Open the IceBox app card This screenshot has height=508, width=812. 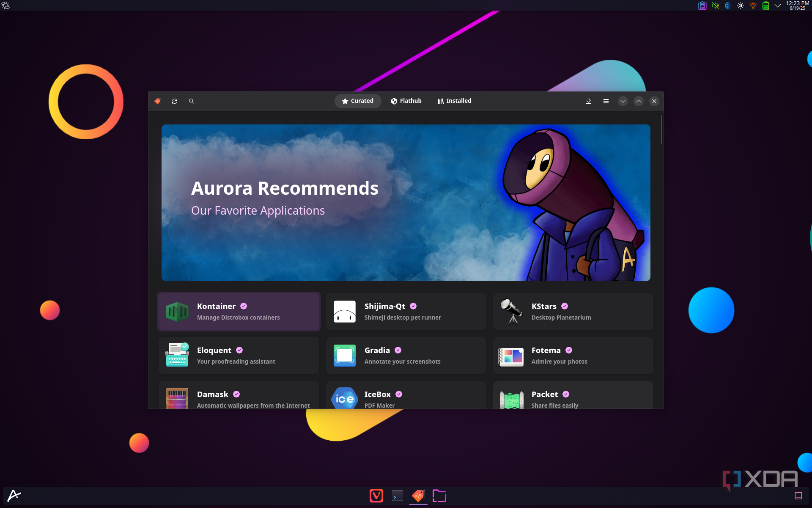(x=406, y=395)
